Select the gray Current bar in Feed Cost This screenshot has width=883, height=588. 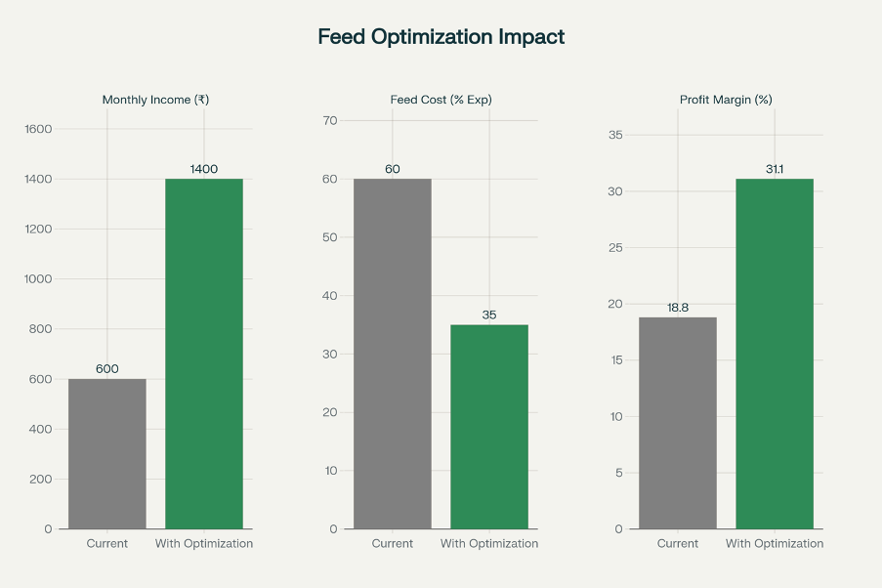392,354
